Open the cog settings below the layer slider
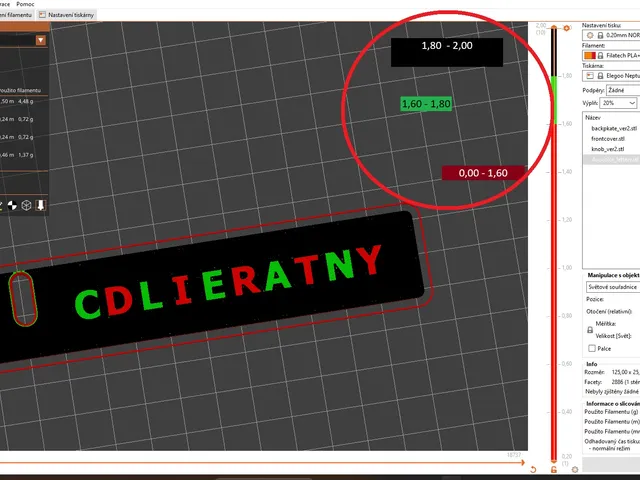Screen dimensions: 640x480 tap(575, 470)
